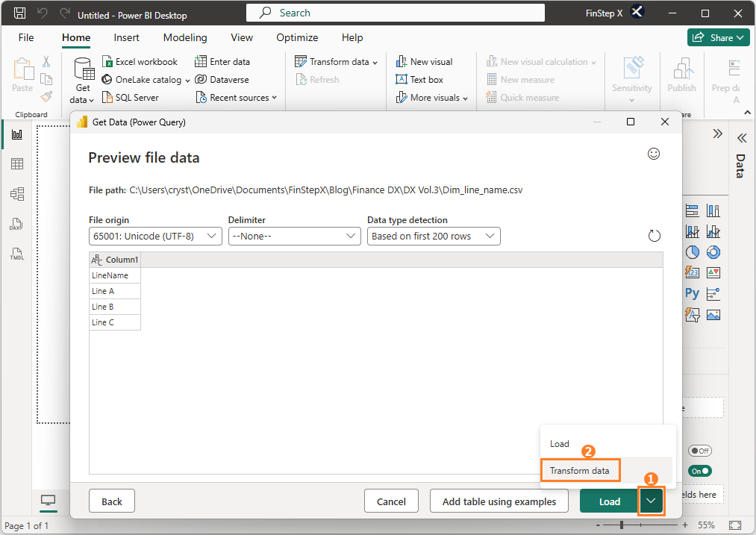
Task: Collapse the Visualizations pane chevrons
Action: pyautogui.click(x=717, y=134)
